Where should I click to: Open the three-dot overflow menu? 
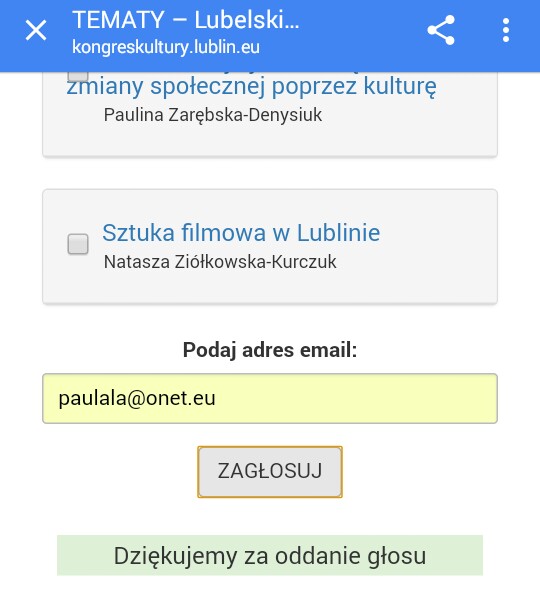[x=506, y=30]
